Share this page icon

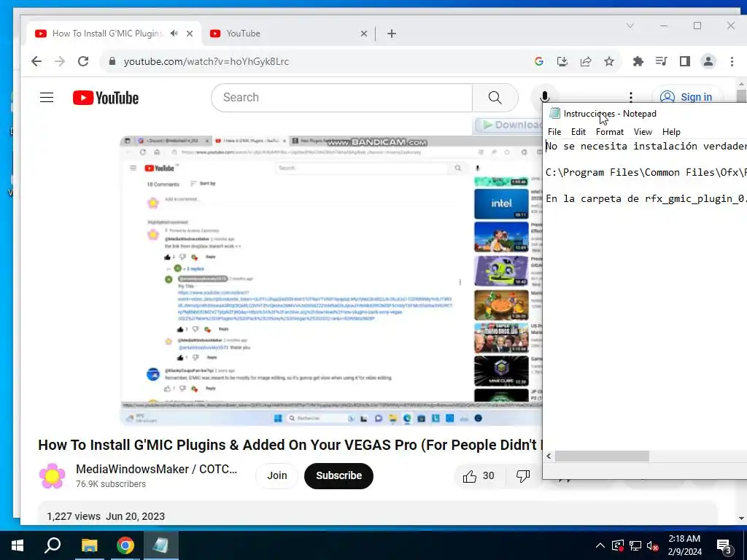click(x=586, y=61)
